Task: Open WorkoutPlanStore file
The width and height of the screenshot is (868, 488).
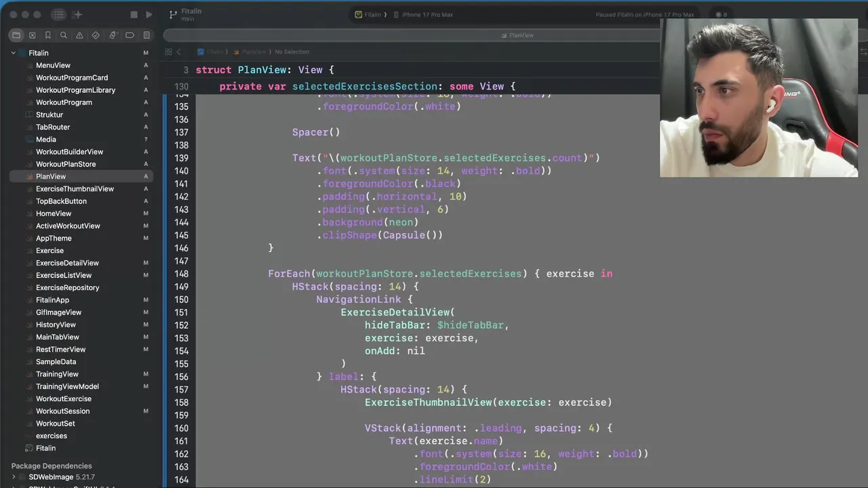Action: (x=66, y=164)
